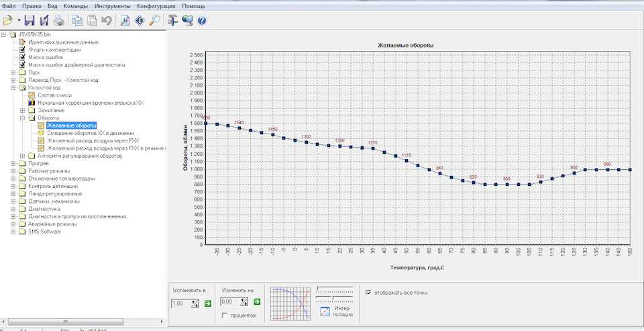This screenshot has width=644, height=331.
Task: Toggle the 'Флаги комплектации' checkbox item
Action: click(x=23, y=50)
